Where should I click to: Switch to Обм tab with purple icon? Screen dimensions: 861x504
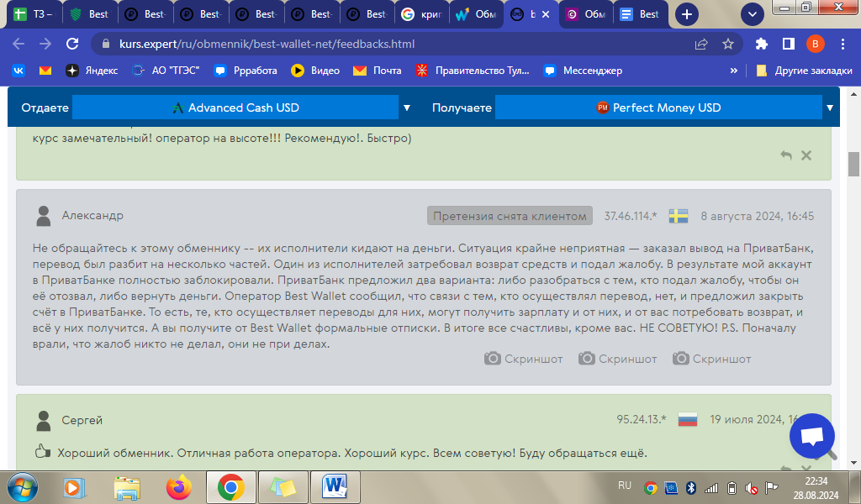tap(586, 14)
